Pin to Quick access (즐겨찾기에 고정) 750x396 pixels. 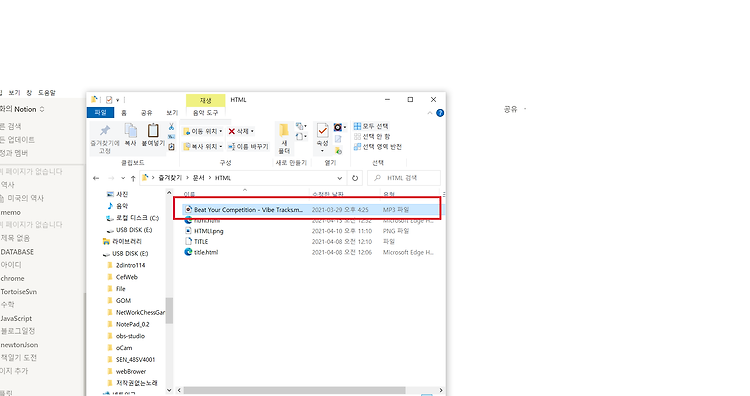(105, 138)
